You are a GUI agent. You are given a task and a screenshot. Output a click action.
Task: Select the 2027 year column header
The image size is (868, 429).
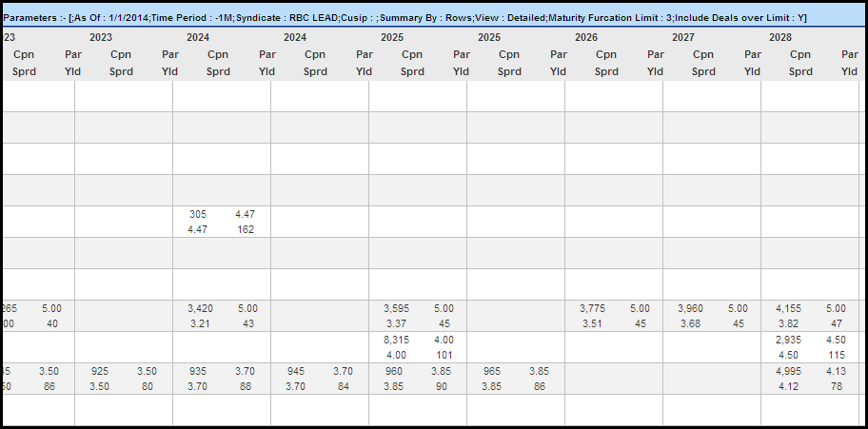[683, 38]
